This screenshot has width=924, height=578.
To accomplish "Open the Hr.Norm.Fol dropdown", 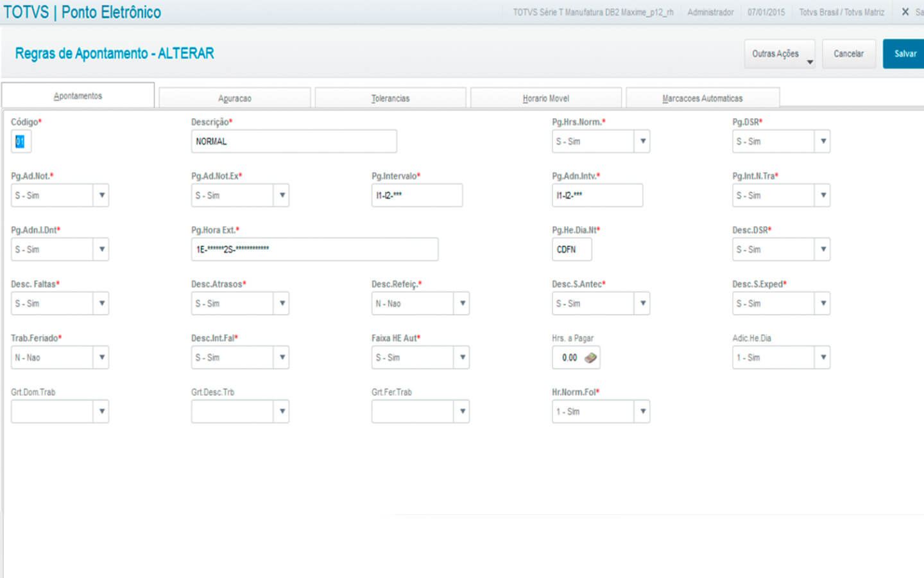I will pos(642,412).
